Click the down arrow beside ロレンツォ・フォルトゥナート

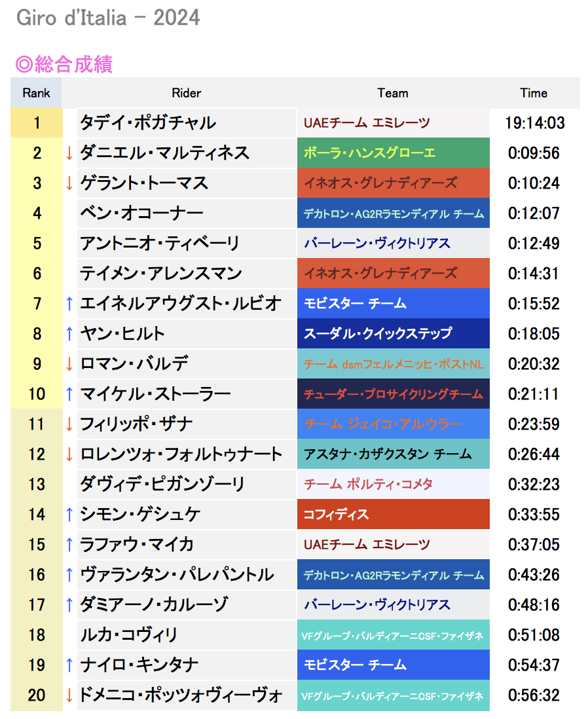(69, 454)
